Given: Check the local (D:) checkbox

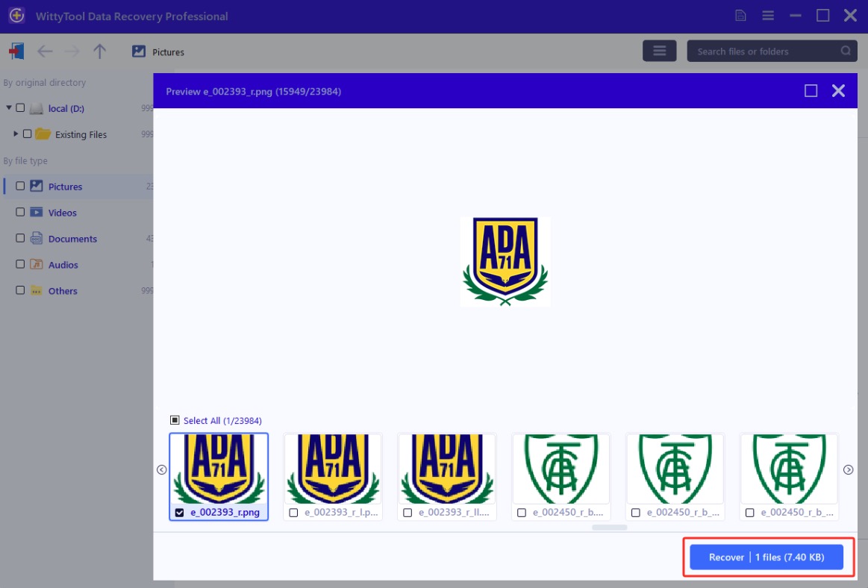Looking at the screenshot, I should click(x=20, y=108).
